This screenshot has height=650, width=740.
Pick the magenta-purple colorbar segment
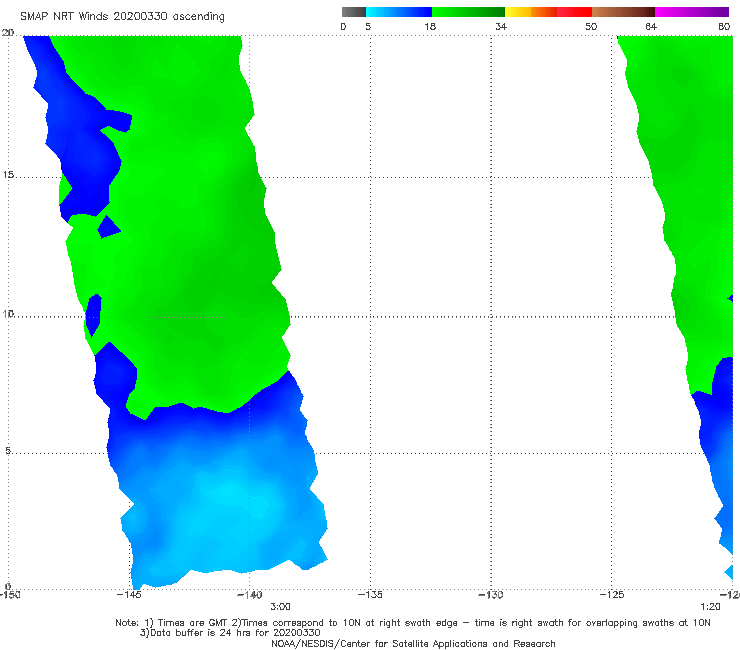coord(692,12)
